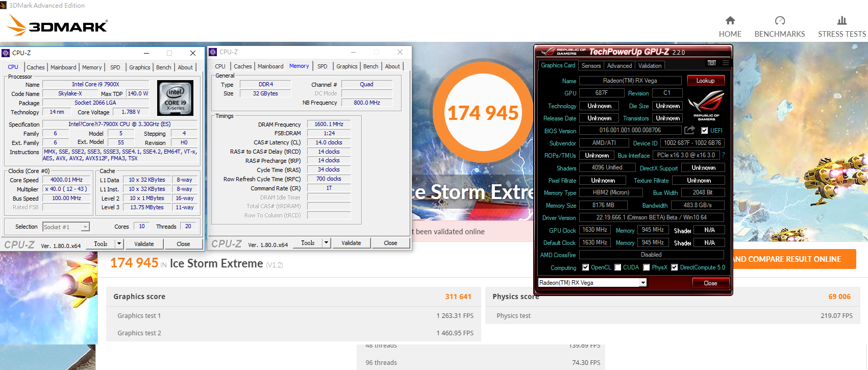Expand Socket #1 selection dropdown

point(85,227)
